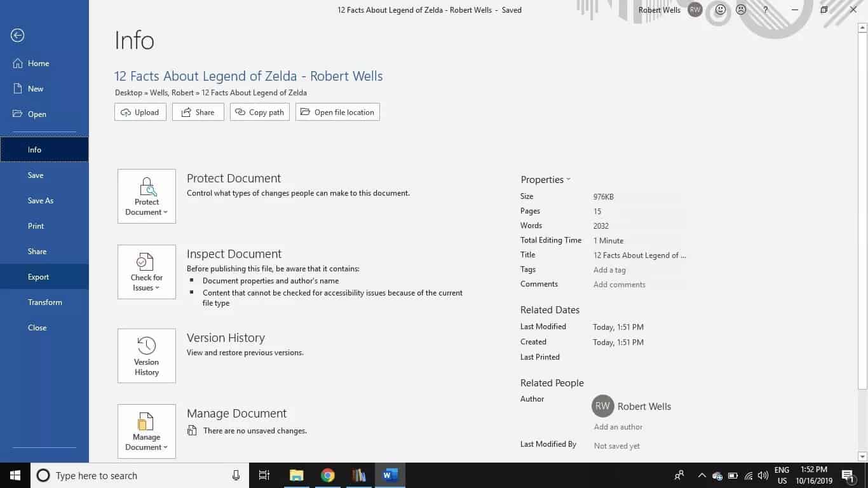The height and width of the screenshot is (488, 868).
Task: Click the ENG US language indicator
Action: 782,475
